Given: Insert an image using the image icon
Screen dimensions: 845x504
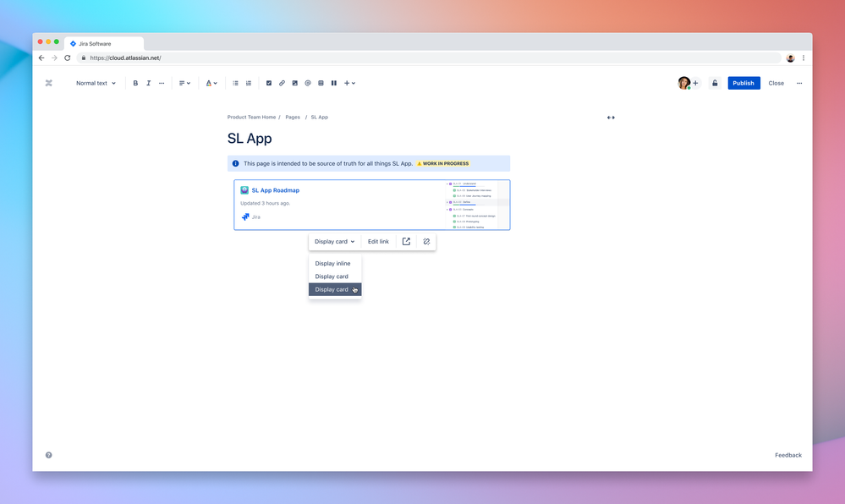Looking at the screenshot, I should [294, 83].
